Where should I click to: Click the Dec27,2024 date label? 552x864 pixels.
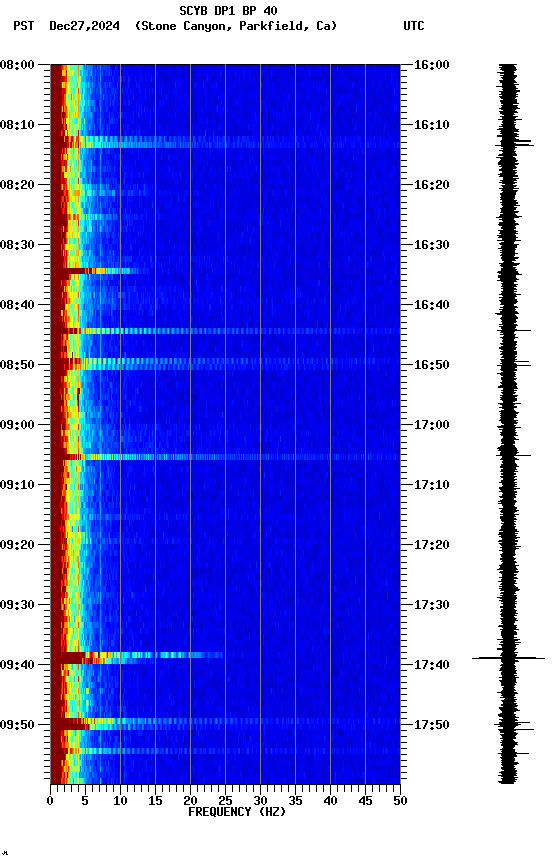pos(84,26)
